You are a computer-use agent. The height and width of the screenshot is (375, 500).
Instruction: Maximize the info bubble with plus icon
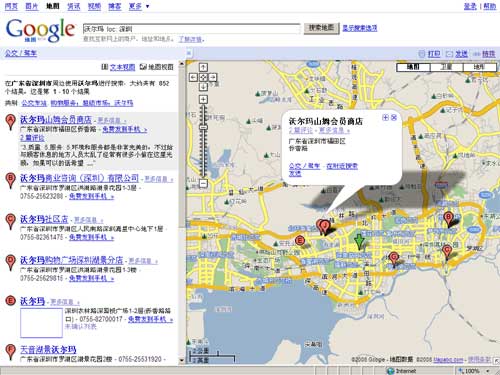pyautogui.click(x=386, y=117)
